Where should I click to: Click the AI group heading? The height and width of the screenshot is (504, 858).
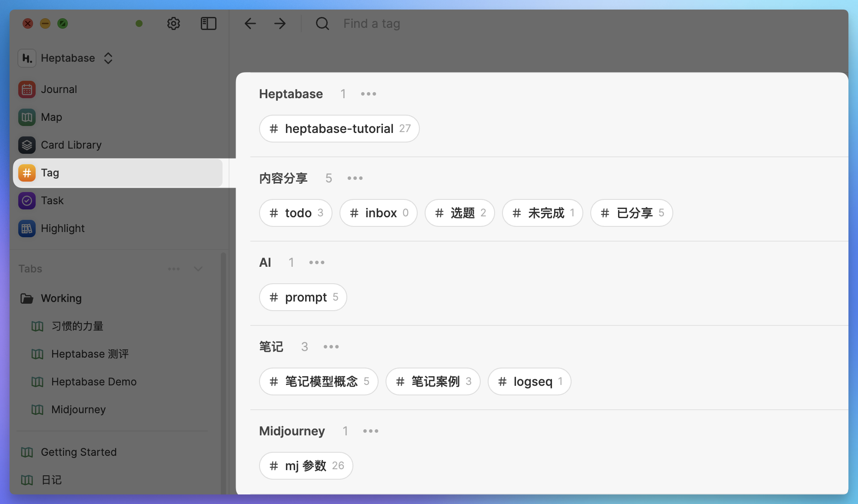click(265, 262)
